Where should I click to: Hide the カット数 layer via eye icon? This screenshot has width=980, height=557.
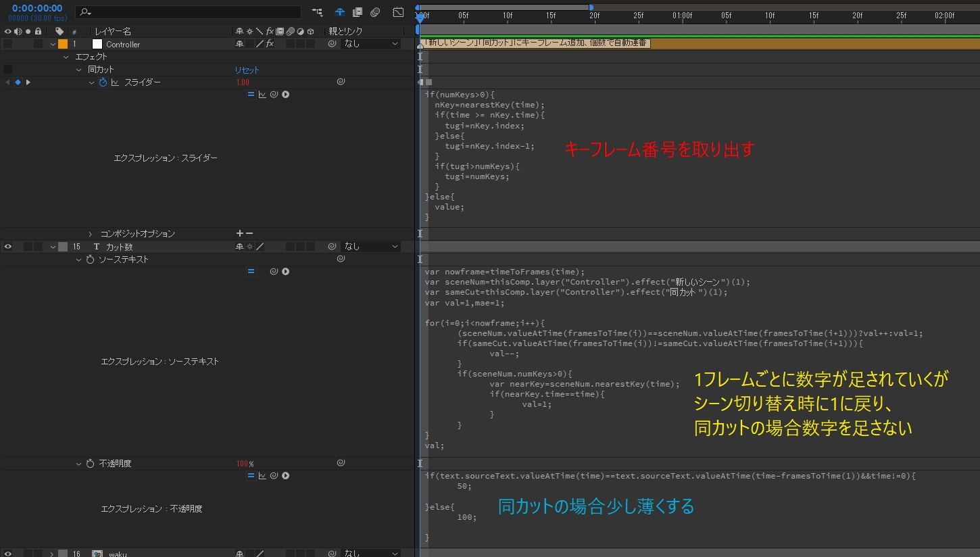tap(7, 247)
